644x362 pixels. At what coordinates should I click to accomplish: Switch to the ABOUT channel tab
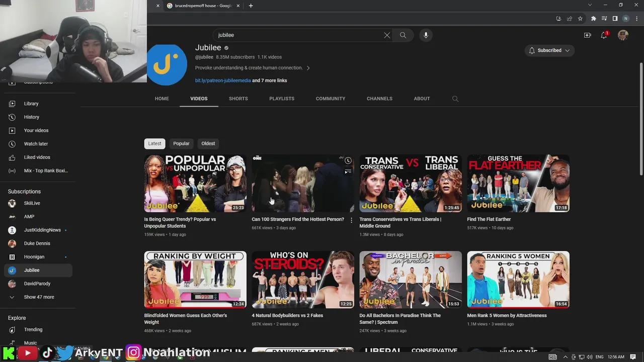click(422, 99)
